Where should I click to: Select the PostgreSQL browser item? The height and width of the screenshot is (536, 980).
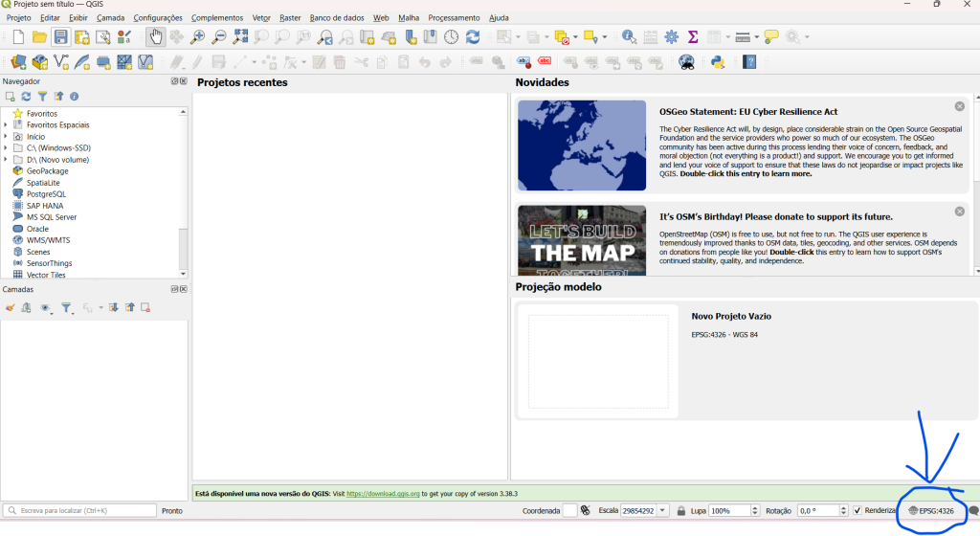(x=46, y=194)
